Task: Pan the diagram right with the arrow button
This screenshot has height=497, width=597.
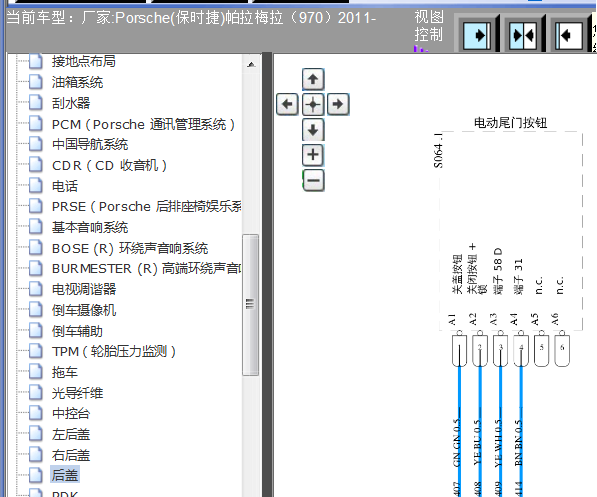Action: click(x=338, y=104)
